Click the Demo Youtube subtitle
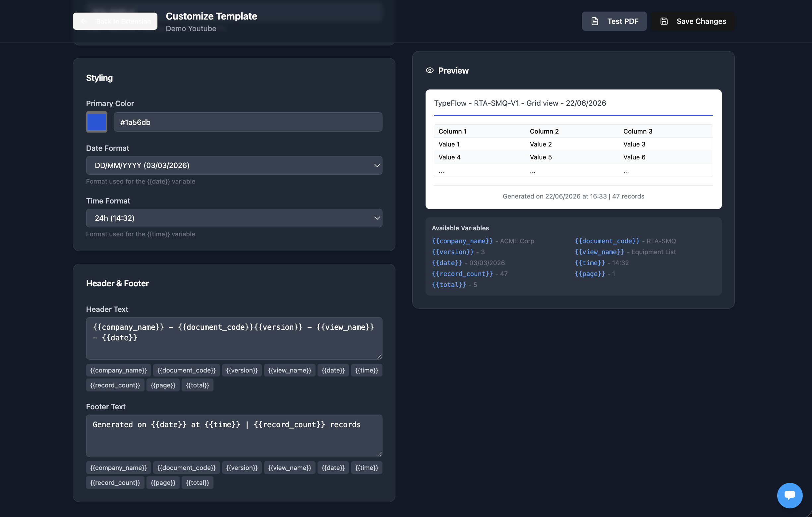812x517 pixels. (191, 29)
